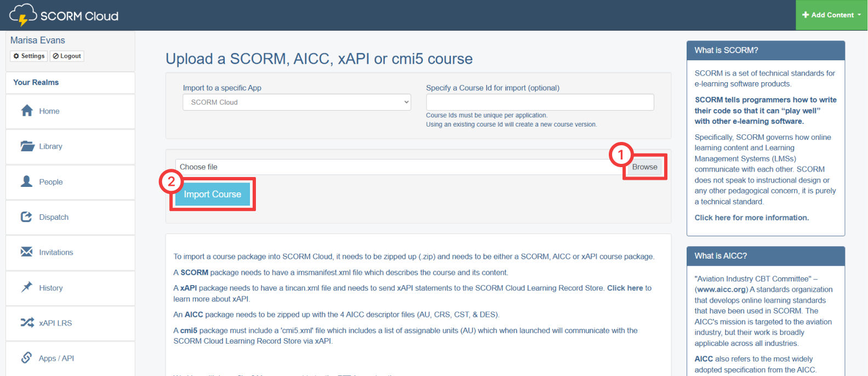
Task: Open the Add Content dropdown
Action: tap(831, 15)
